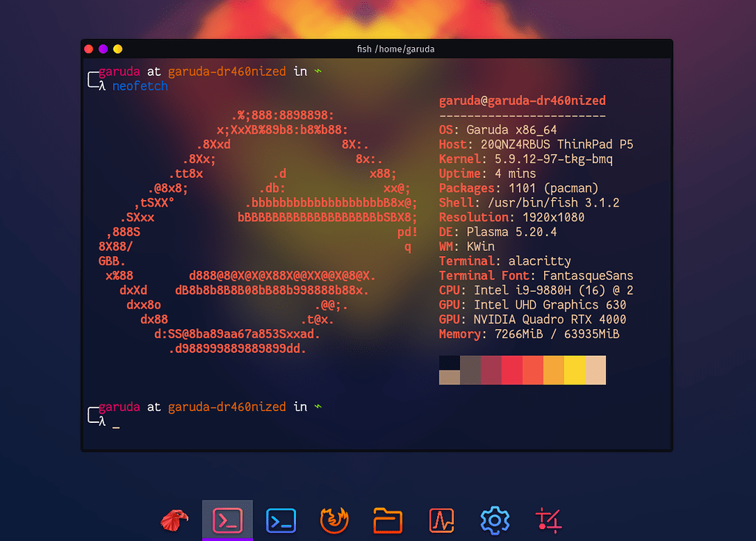Click the active red terminal dock icon
The height and width of the screenshot is (541, 756).
(227, 520)
